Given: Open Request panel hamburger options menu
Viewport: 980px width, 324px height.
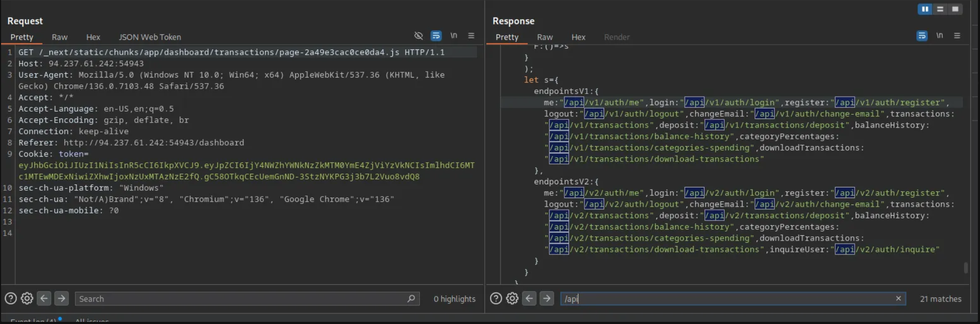Looking at the screenshot, I should pyautogui.click(x=471, y=36).
